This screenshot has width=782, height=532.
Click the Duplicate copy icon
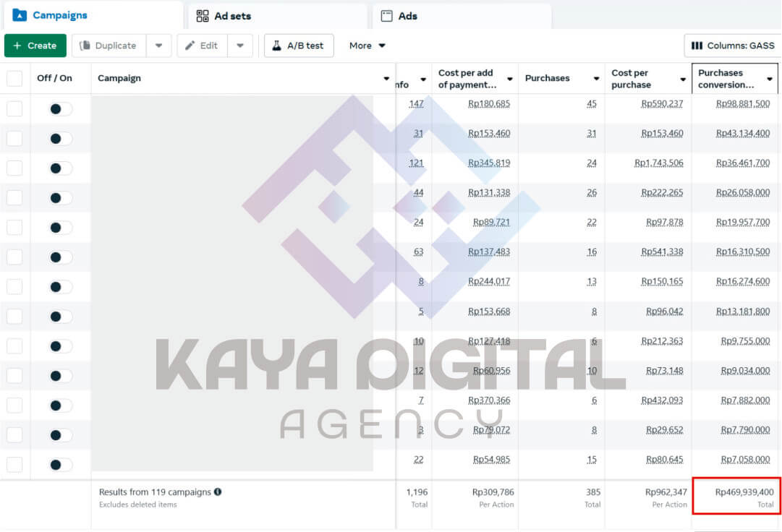85,46
